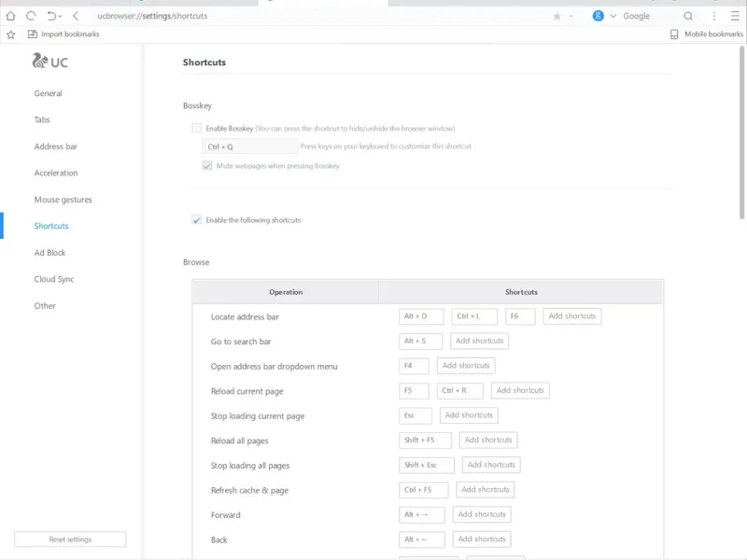Click the bookmarks bar star icon
747x560 pixels.
[11, 35]
